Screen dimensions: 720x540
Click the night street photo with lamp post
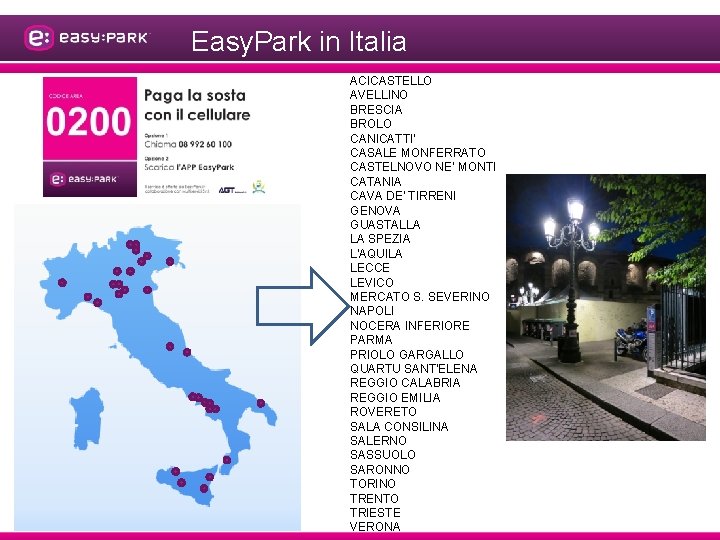pos(606,307)
